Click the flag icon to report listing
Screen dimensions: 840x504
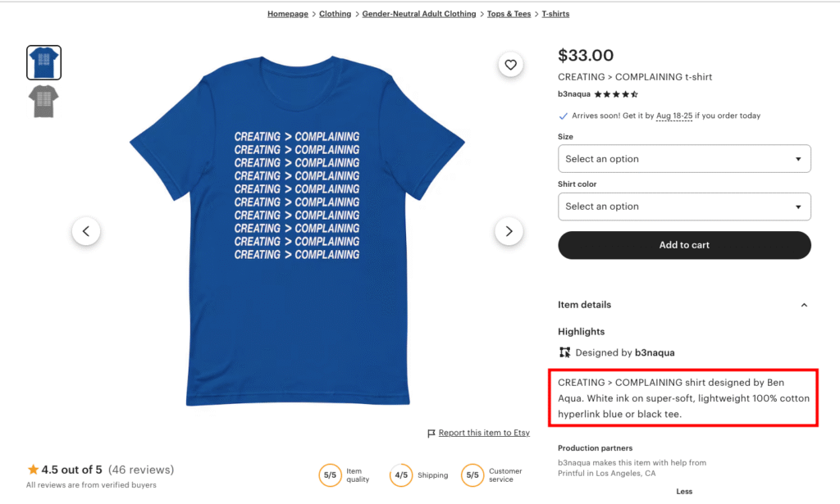pyautogui.click(x=432, y=433)
